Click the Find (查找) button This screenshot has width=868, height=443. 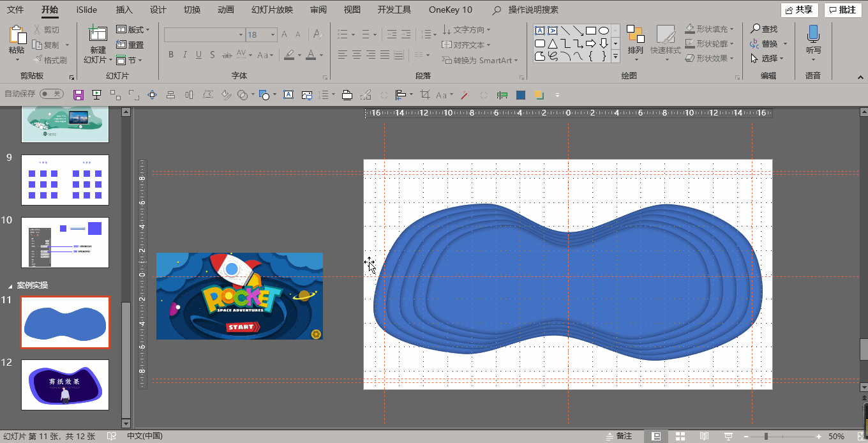tap(765, 29)
